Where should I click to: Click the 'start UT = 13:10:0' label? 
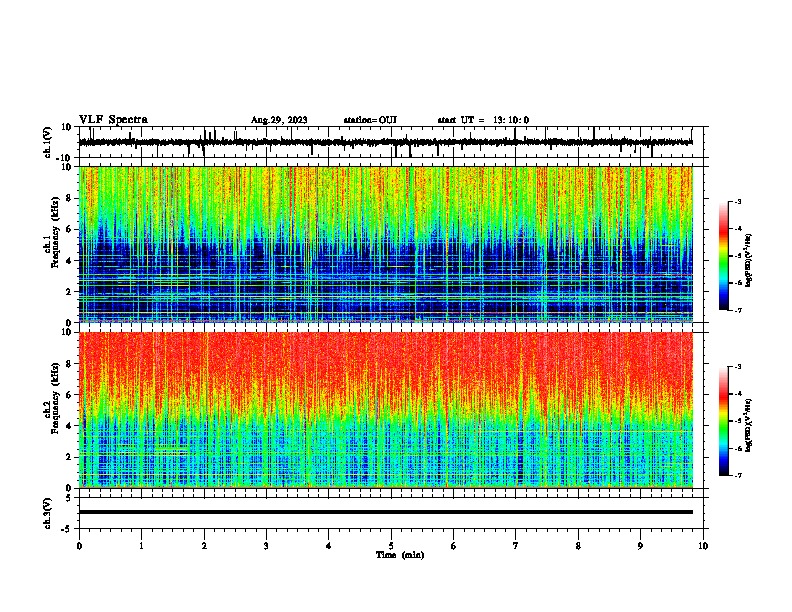(x=483, y=120)
